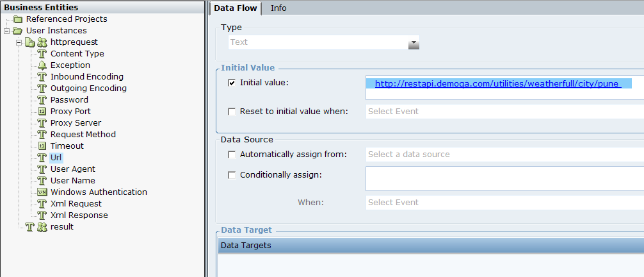
Task: Select Xml Response in the tree
Action: [79, 215]
